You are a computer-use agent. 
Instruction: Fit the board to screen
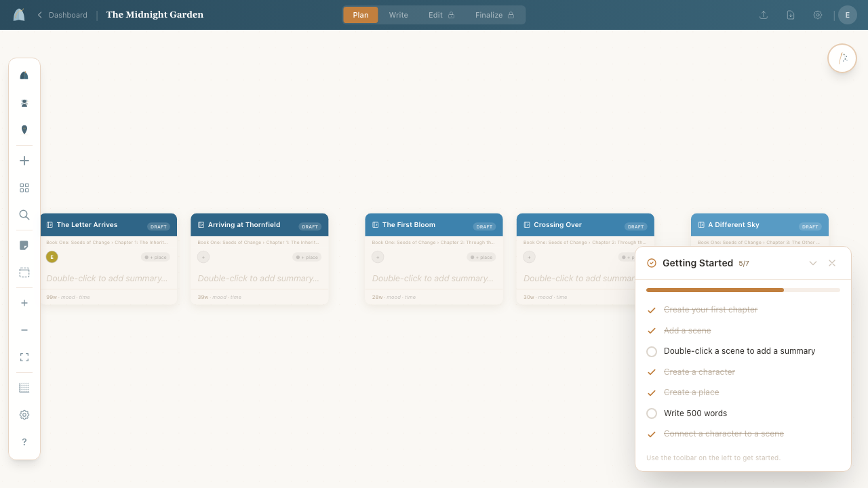24,357
